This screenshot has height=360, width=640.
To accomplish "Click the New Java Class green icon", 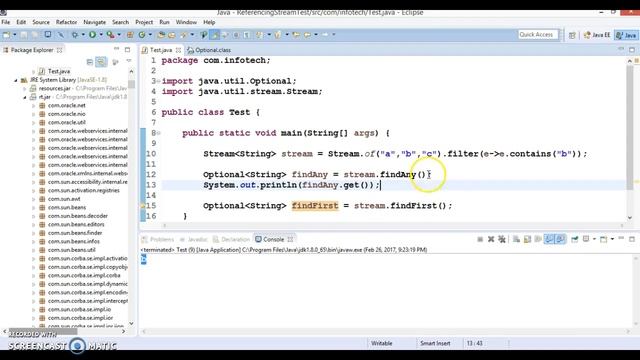I will point(142,35).
